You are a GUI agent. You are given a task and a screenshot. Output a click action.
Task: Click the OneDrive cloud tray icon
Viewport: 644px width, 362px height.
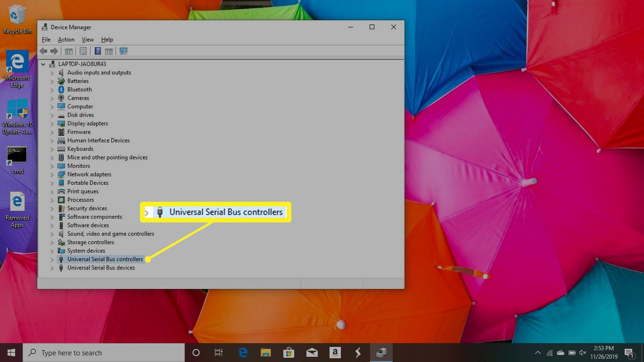pos(561,353)
